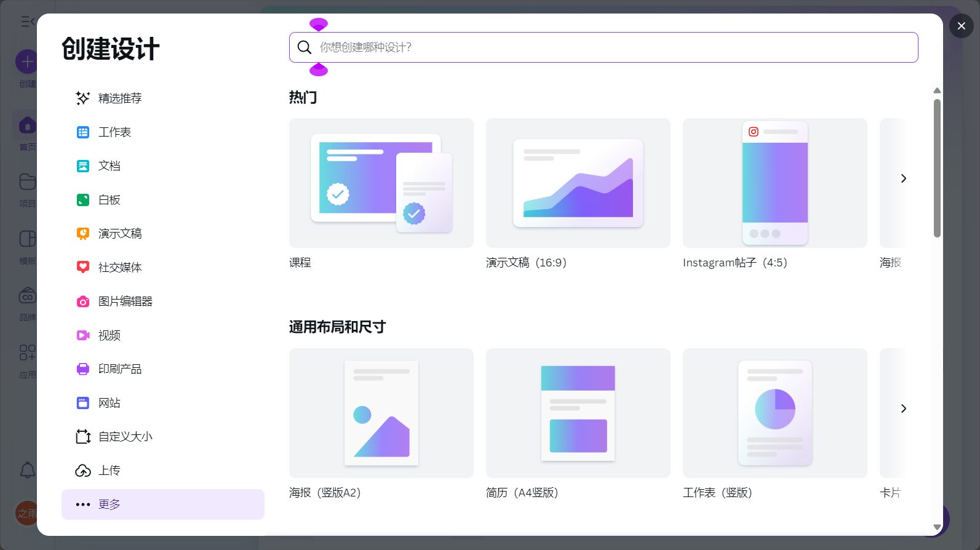Open the apps icon in background sidebar
The image size is (980, 550).
coord(27,353)
